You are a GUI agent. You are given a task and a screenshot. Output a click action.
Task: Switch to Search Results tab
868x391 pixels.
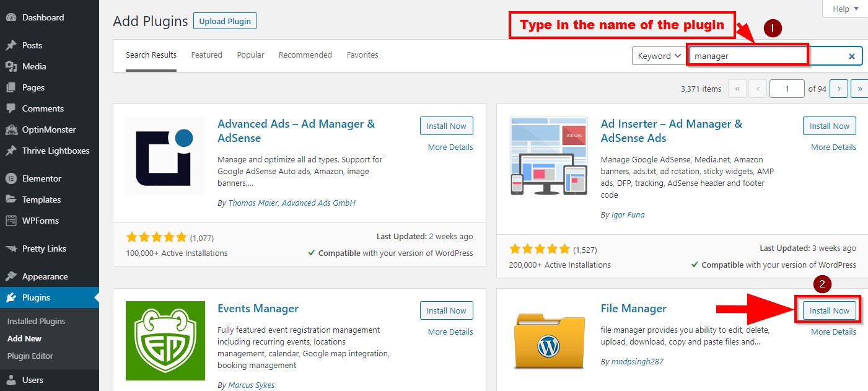coord(151,55)
